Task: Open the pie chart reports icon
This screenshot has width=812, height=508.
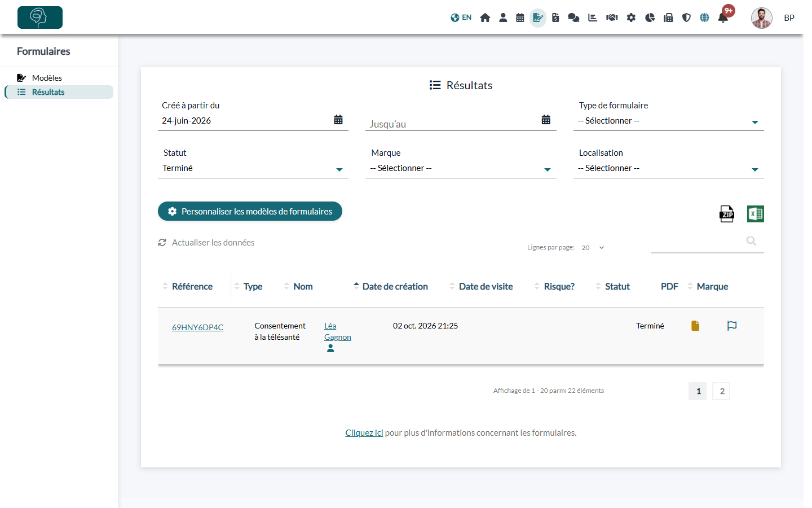Action: (650, 17)
